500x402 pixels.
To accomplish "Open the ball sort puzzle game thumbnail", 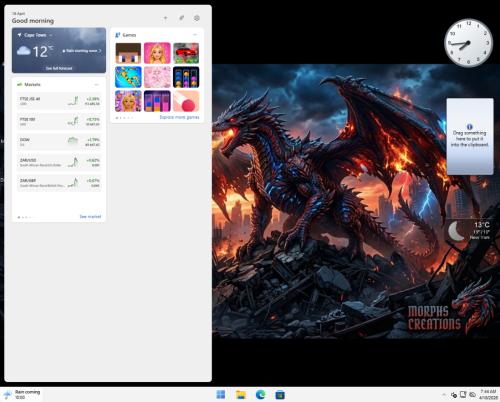I will [186, 77].
